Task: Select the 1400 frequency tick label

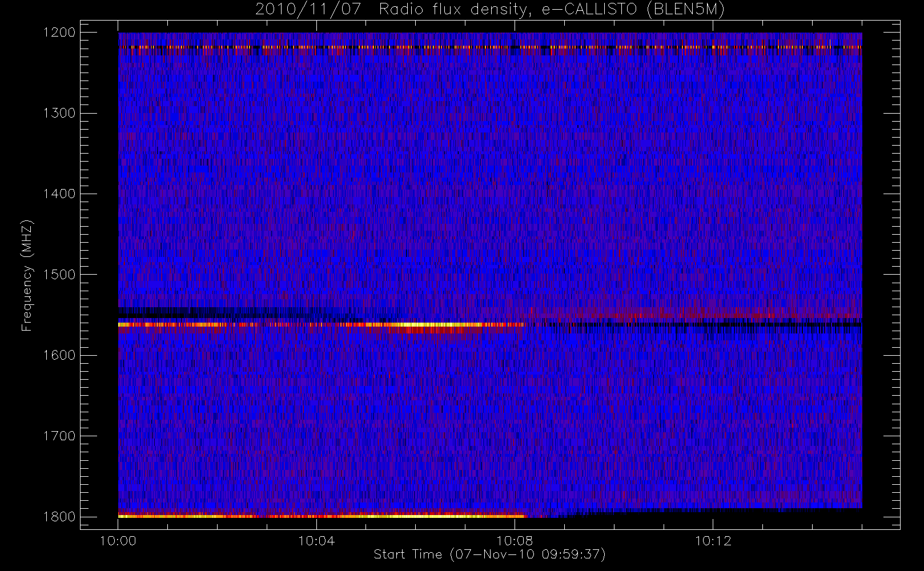Action: (x=59, y=194)
